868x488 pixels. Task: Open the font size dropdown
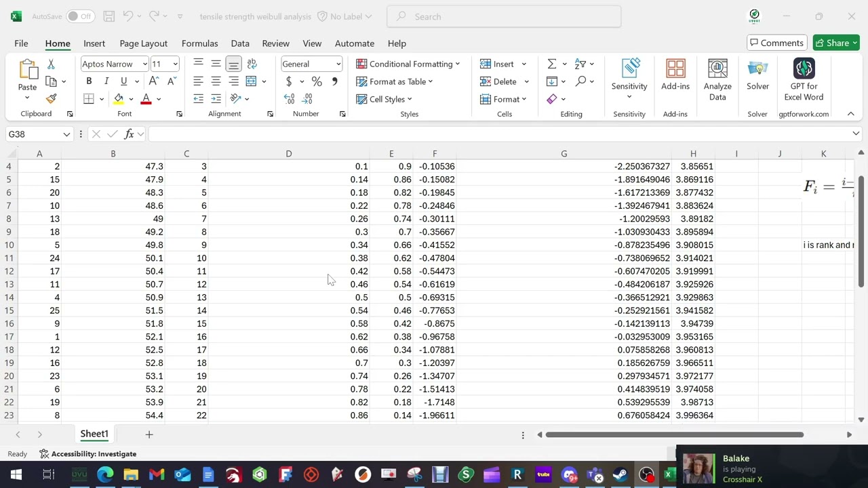[175, 64]
